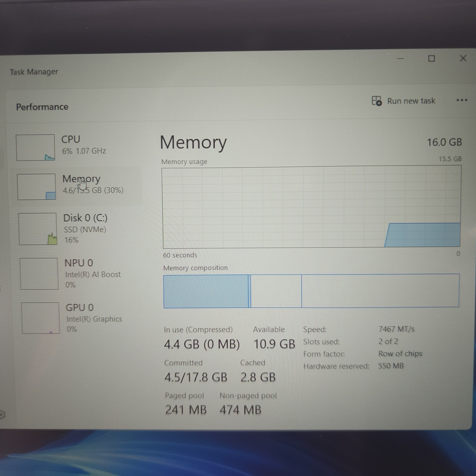Click the '6% 1.07 GHz' CPU stats
Image resolution: width=476 pixels, height=476 pixels.
pyautogui.click(x=84, y=151)
